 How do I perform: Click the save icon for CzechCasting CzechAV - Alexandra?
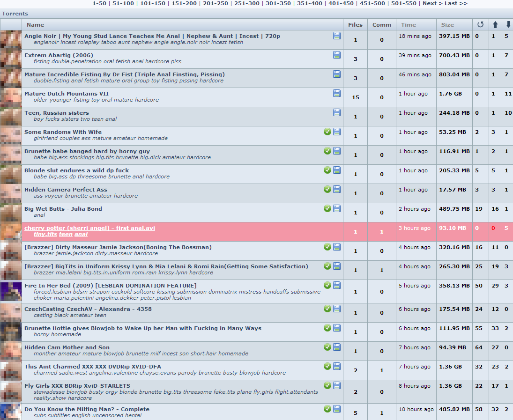coord(337,309)
